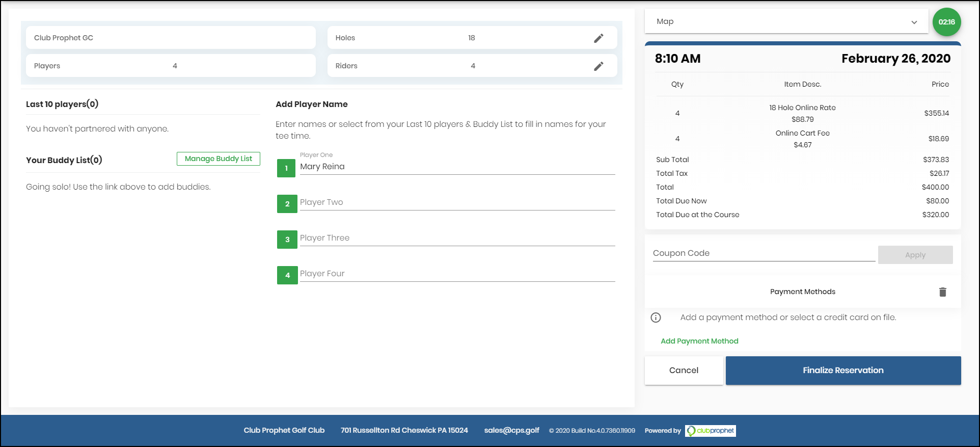Focus the Coupon Code input field
Image resolution: width=980 pixels, height=447 pixels.
(764, 253)
